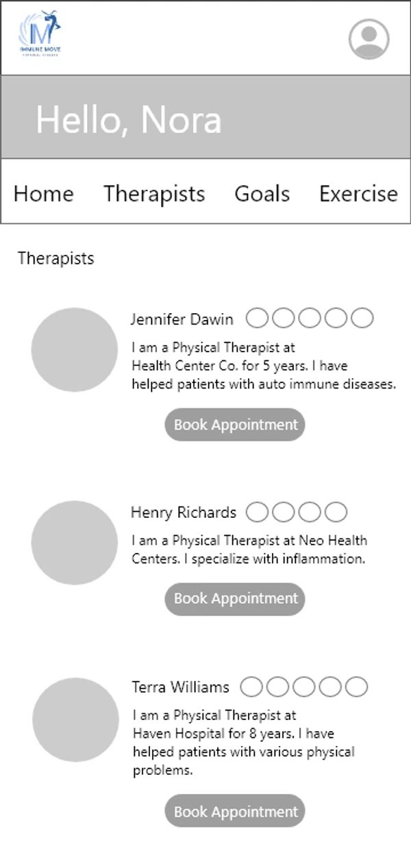This screenshot has width=411, height=868.
Task: Select the Exercise tab
Action: coord(358,194)
